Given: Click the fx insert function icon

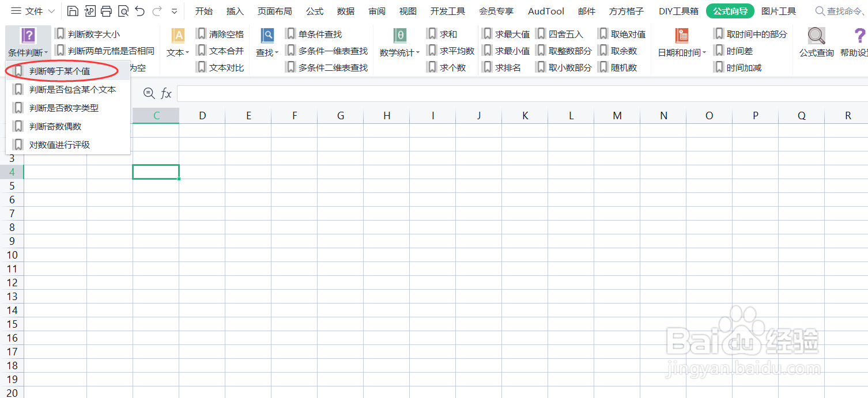Looking at the screenshot, I should coord(166,93).
